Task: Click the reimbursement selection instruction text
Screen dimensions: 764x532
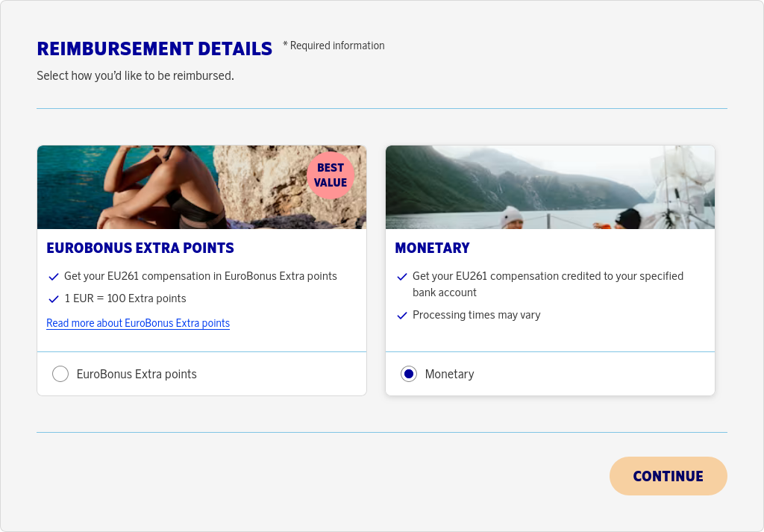Action: point(135,75)
